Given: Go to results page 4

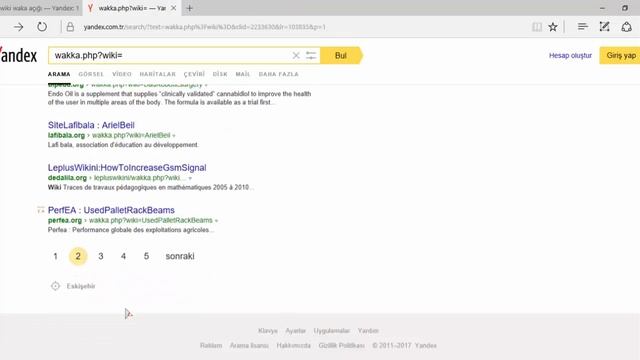Looking at the screenshot, I should [x=123, y=256].
